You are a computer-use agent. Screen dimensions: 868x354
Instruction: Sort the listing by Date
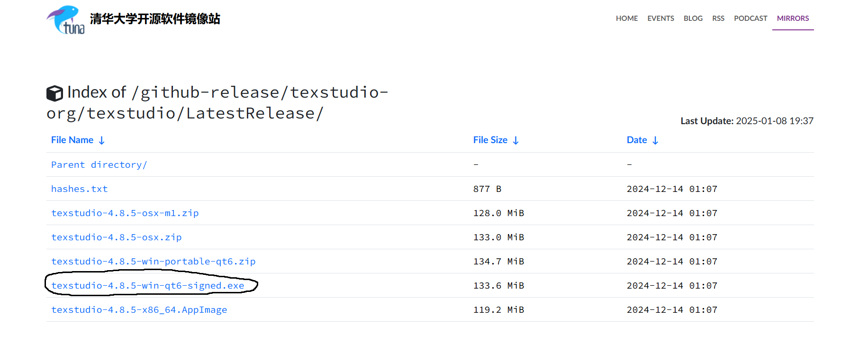pos(637,140)
